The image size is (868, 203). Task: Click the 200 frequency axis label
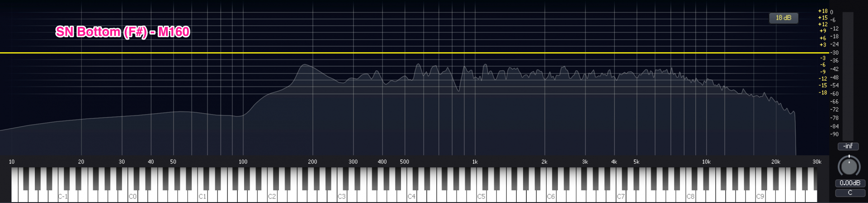click(x=312, y=161)
